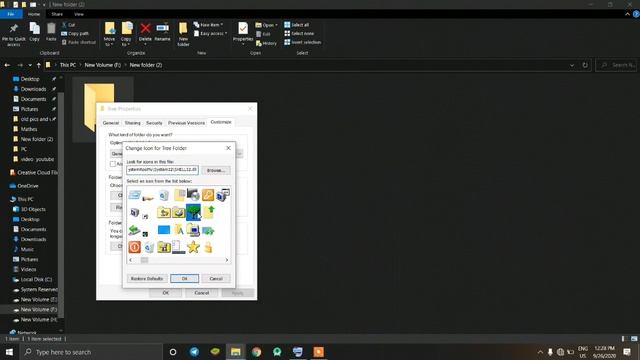Click Cancel in Change Icon dialog
The image size is (640, 360).
(x=216, y=278)
